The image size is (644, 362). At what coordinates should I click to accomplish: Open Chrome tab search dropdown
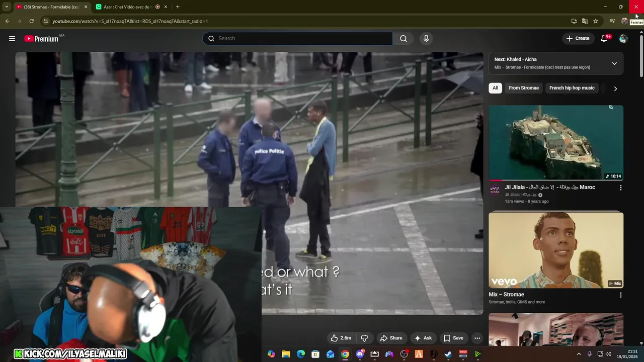point(7,7)
